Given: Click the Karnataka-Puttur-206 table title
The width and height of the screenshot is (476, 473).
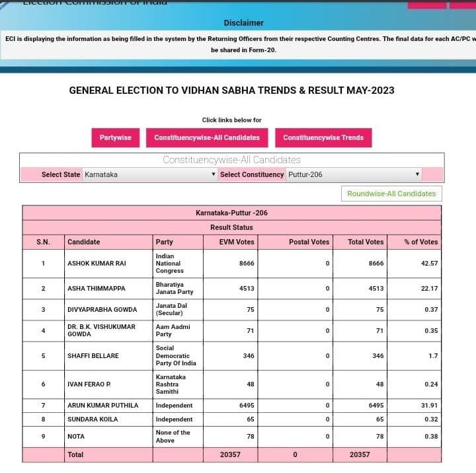Looking at the screenshot, I should click(231, 213).
